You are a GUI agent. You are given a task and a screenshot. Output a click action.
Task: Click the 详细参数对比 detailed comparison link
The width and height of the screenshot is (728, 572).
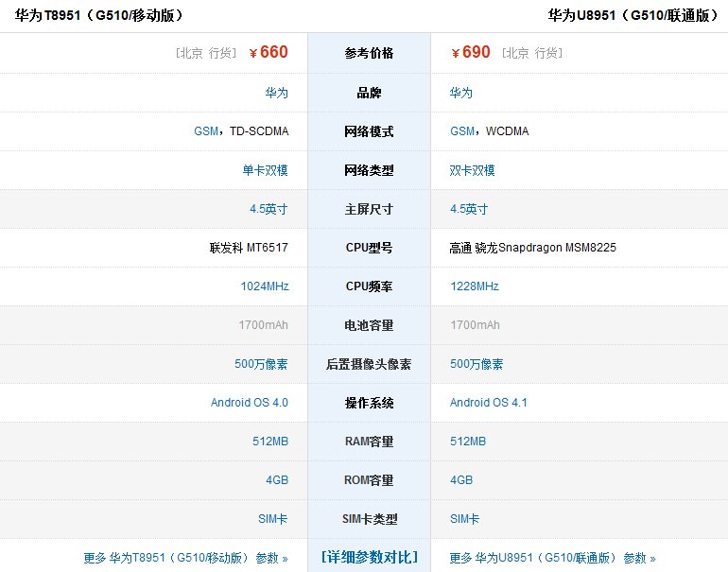point(369,557)
